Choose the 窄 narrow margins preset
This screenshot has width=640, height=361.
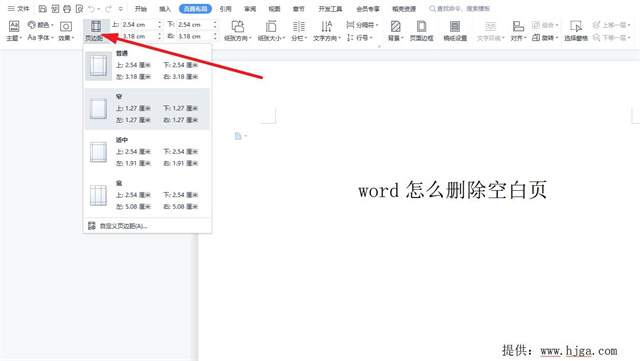(147, 109)
